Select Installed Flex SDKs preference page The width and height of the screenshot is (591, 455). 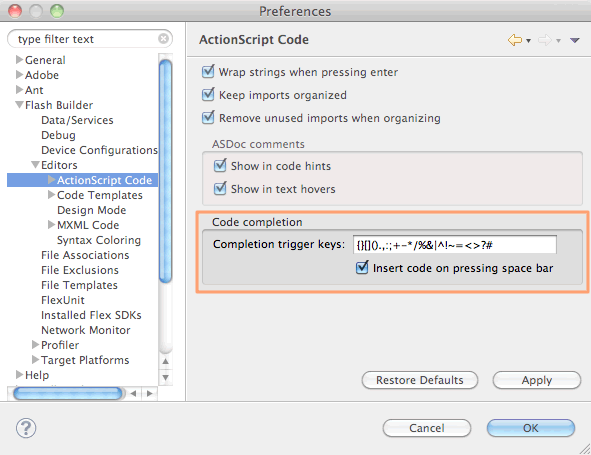[91, 315]
